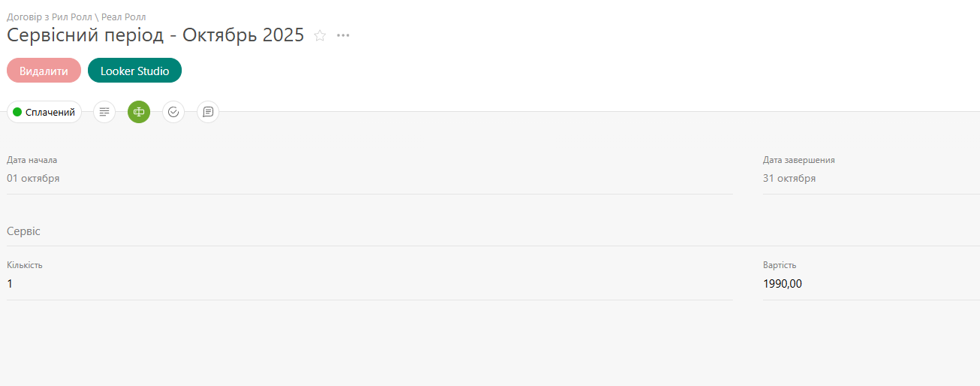Viewport: 980px width, 386px height.
Task: Open the Реал Ролл breadcrumb link
Action: point(123,17)
